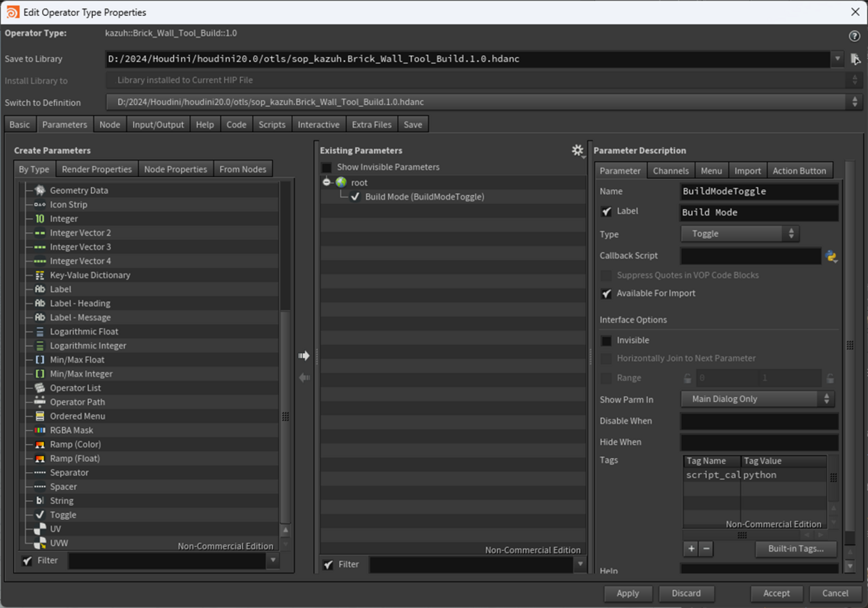The height and width of the screenshot is (608, 868).
Task: Pick the Logarithmic Float parameter type
Action: tap(84, 332)
